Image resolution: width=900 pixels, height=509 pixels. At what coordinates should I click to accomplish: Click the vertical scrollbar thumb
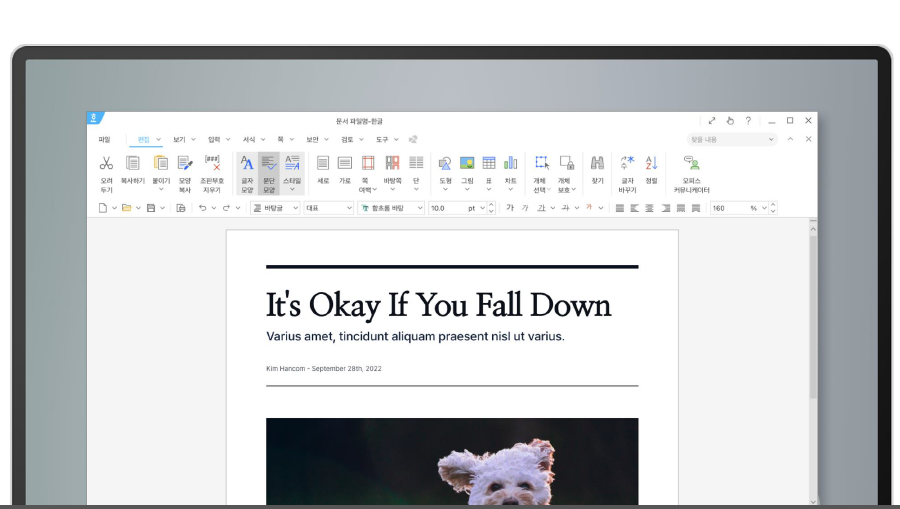(x=813, y=317)
